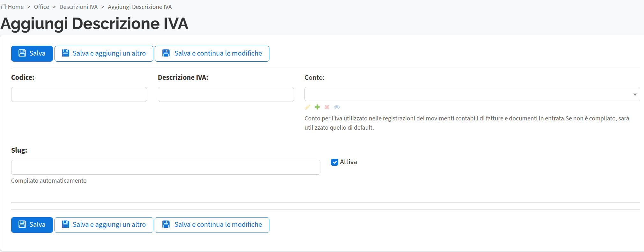Click the 'Codice:' field label
The width and height of the screenshot is (644, 252).
tap(23, 78)
